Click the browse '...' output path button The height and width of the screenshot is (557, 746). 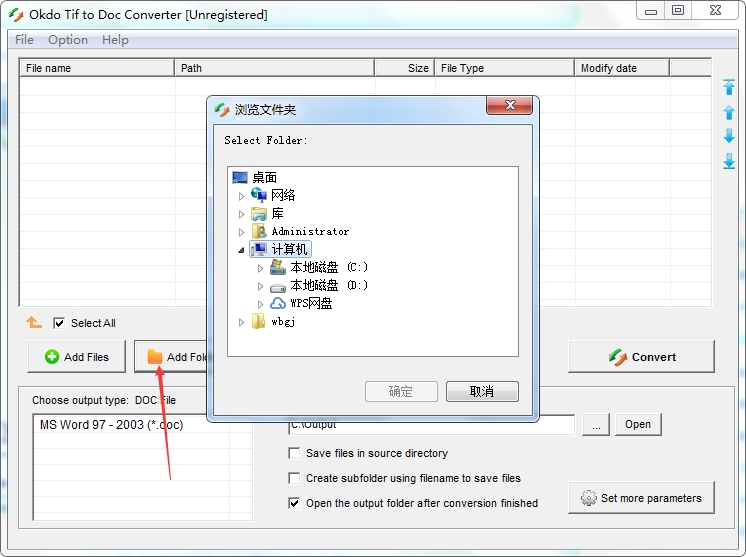pos(596,424)
